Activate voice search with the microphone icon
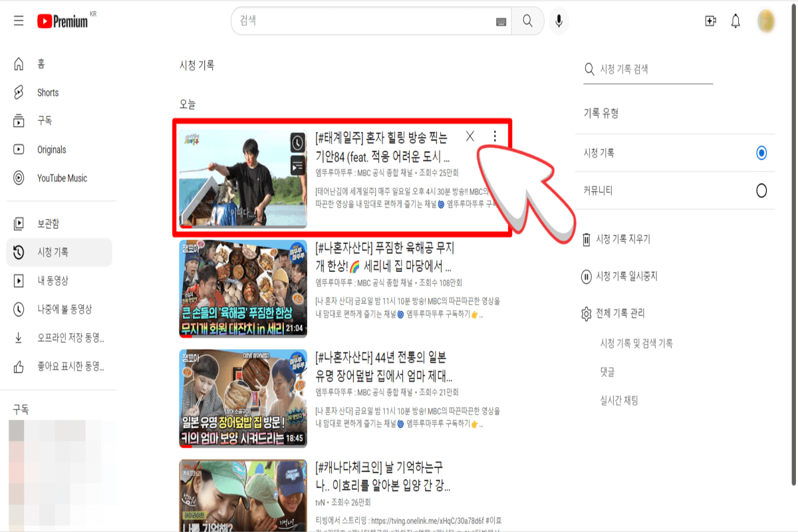This screenshot has width=798, height=532. [x=559, y=21]
